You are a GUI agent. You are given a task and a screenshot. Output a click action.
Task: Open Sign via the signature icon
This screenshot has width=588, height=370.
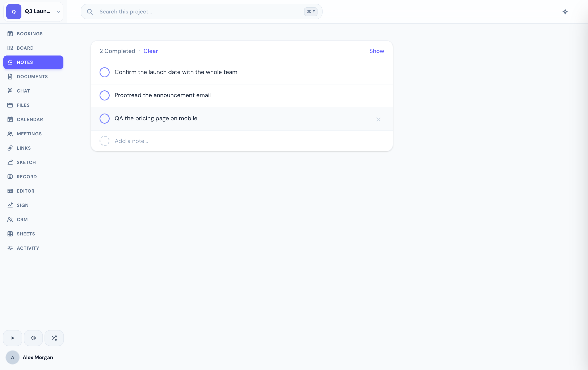(10, 205)
